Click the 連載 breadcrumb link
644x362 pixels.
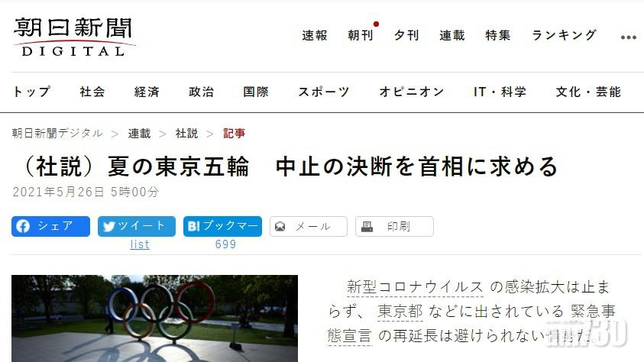click(x=139, y=134)
